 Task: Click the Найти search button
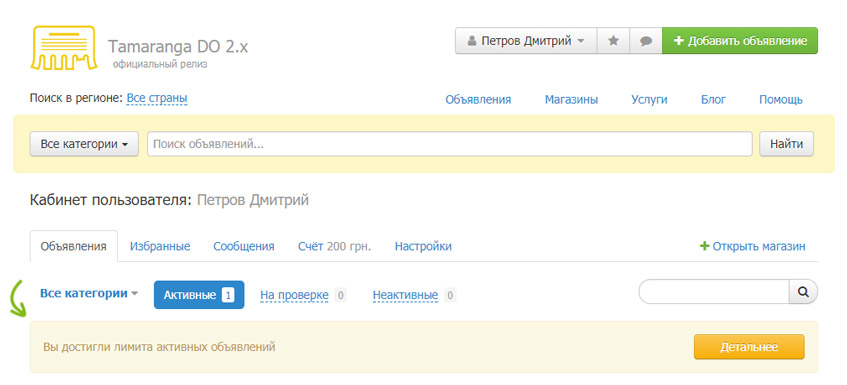786,144
